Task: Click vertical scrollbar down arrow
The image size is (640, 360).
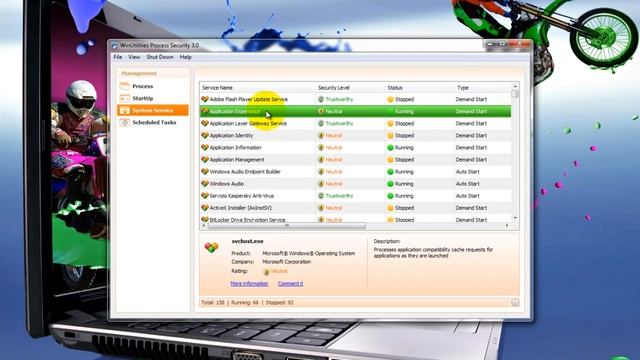Action: pyautogui.click(x=515, y=218)
